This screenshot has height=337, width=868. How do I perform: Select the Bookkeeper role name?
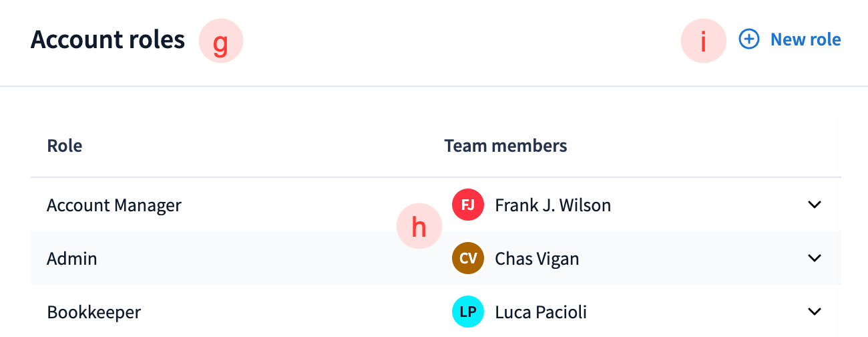[x=94, y=312]
